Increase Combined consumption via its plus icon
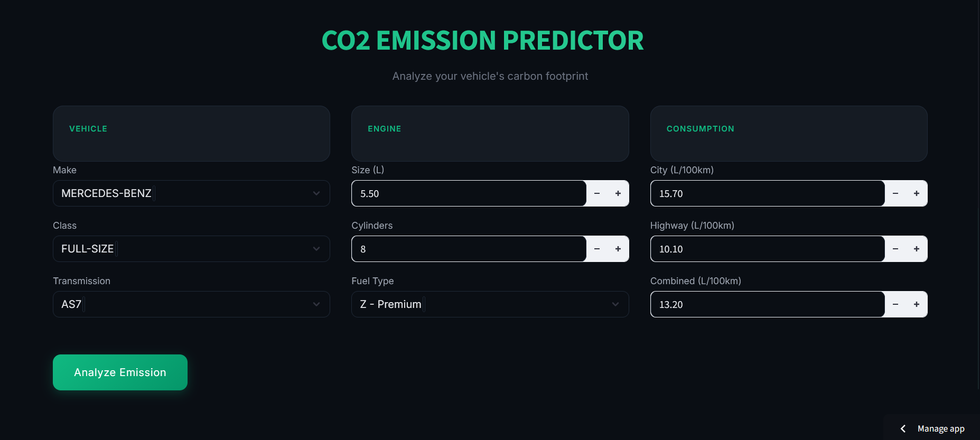 pyautogui.click(x=917, y=304)
